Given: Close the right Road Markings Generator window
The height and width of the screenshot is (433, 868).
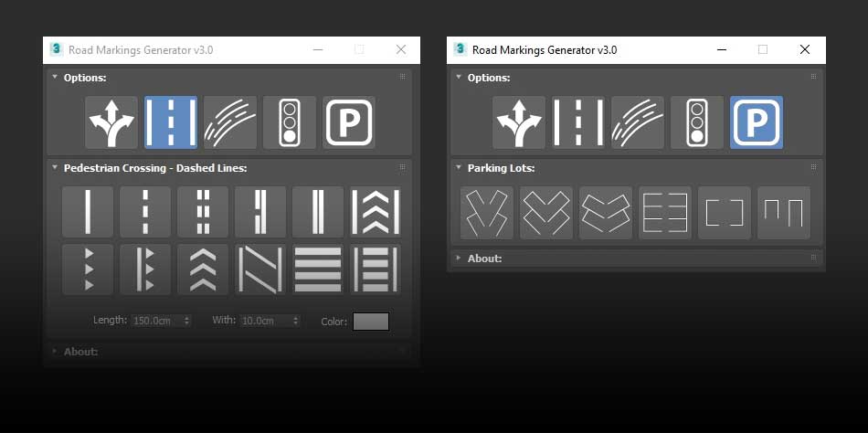Looking at the screenshot, I should 804,49.
